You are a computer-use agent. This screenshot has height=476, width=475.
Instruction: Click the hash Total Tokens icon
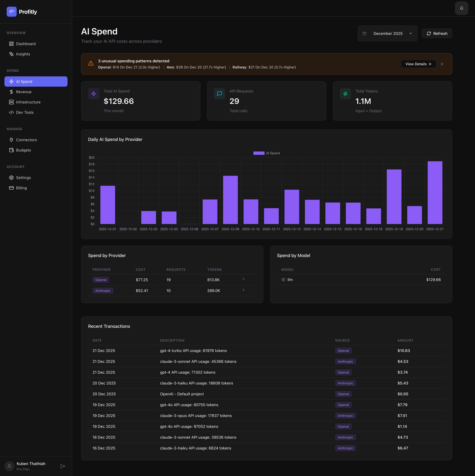pos(345,94)
